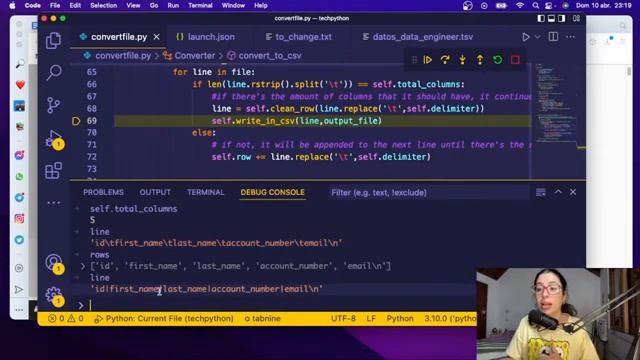This screenshot has width=640, height=360.
Task: Step Over in debug toolbar
Action: coord(445,60)
